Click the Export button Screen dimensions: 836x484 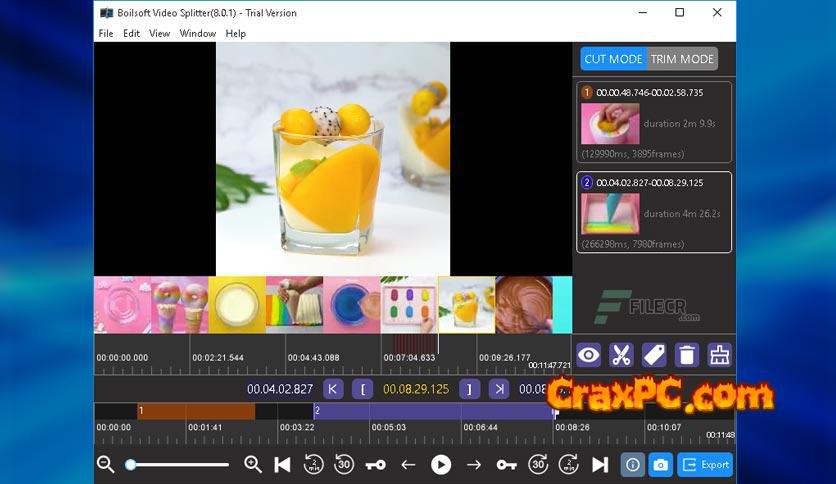click(705, 464)
